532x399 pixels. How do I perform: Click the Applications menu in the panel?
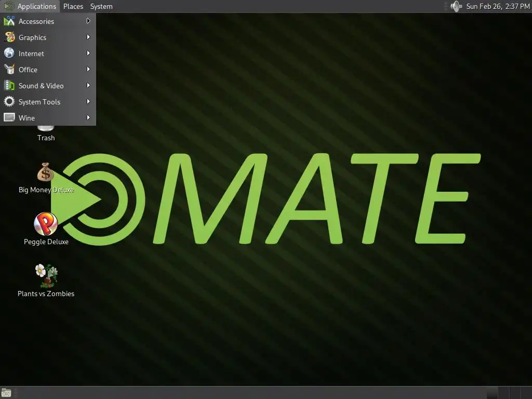click(x=30, y=6)
